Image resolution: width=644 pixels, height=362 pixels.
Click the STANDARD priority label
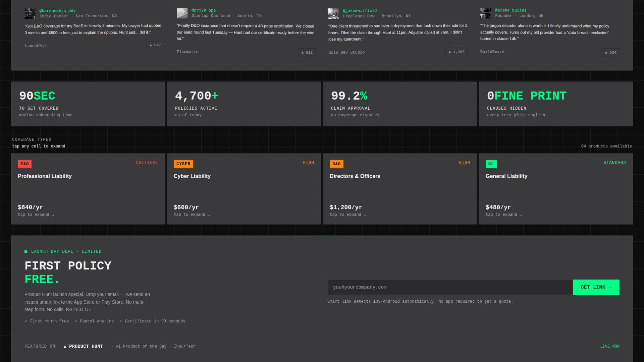(x=614, y=163)
